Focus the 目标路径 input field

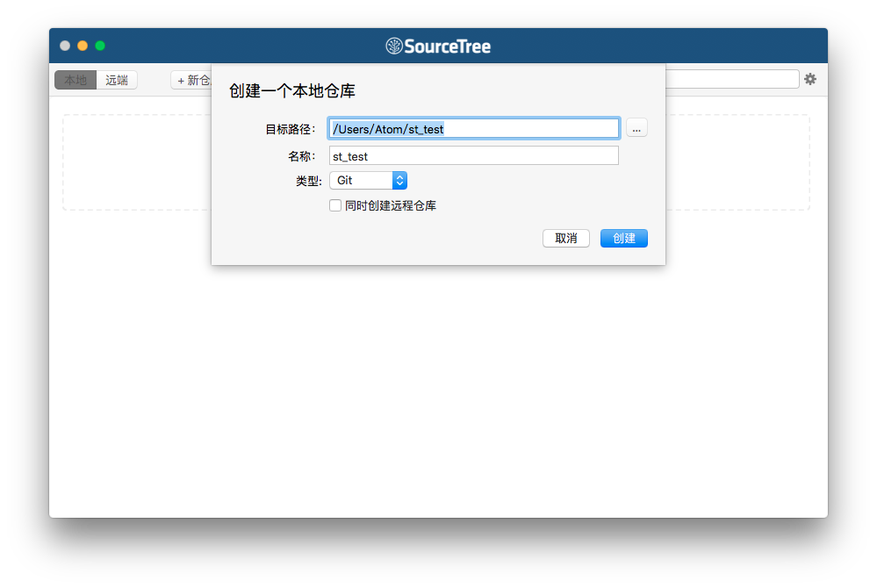(474, 128)
